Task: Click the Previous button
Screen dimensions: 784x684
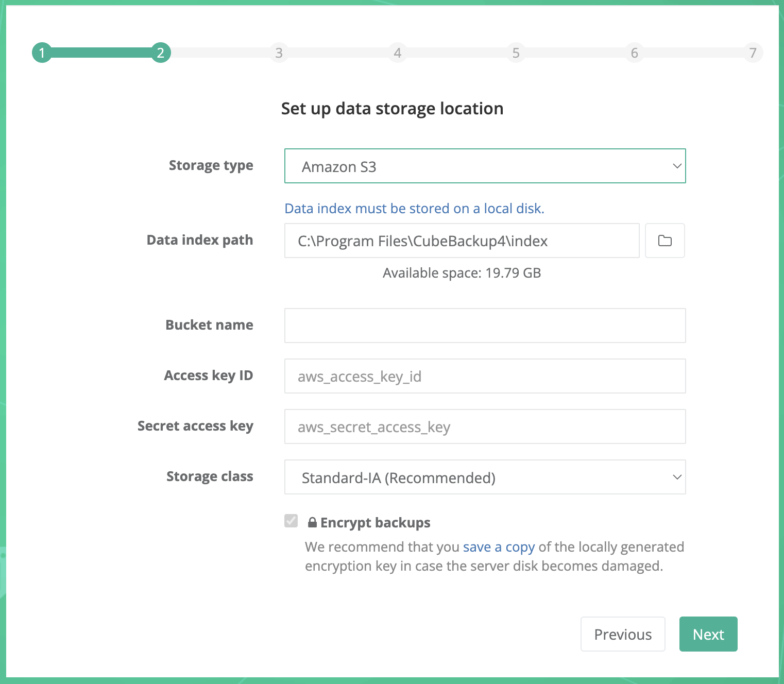Action: click(622, 634)
